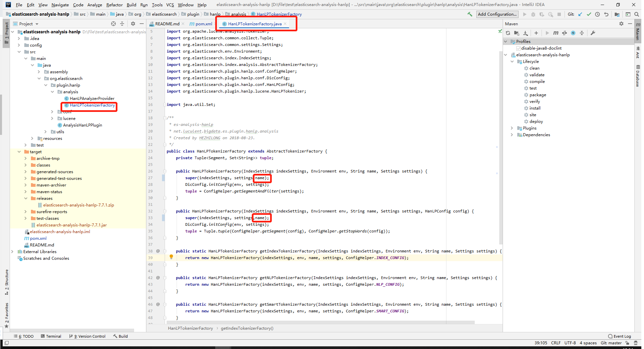Expand the Plugins node in Maven

(x=512, y=128)
